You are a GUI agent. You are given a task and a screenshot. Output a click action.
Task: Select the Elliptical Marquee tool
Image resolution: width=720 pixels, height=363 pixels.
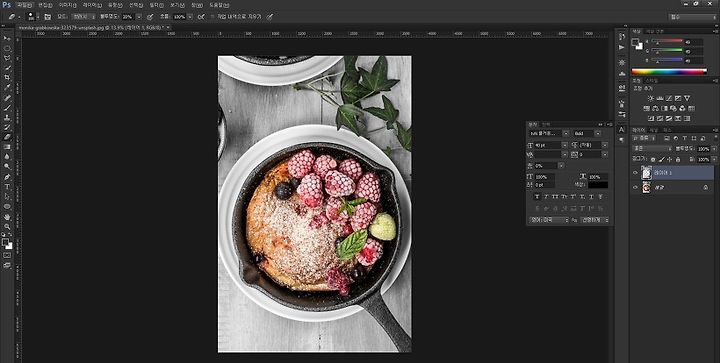pos(7,48)
